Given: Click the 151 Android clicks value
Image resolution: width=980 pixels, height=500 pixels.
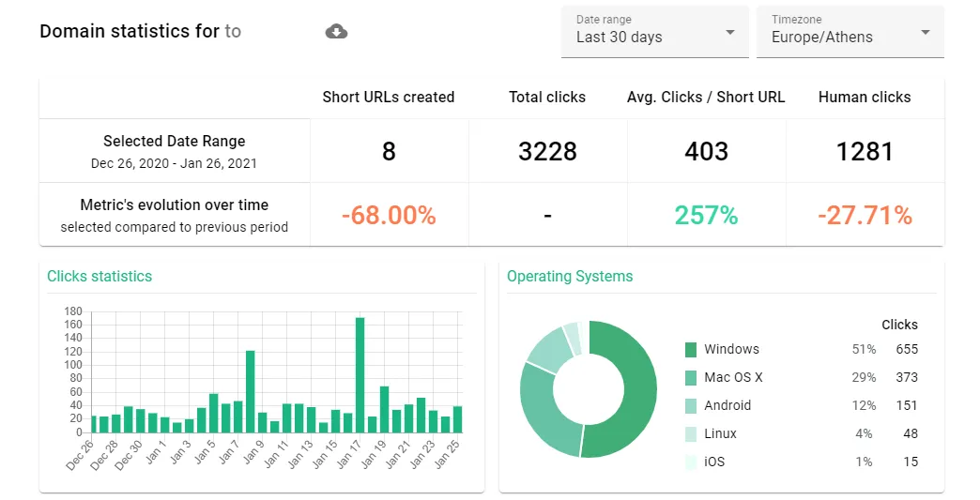Looking at the screenshot, I should (907, 406).
